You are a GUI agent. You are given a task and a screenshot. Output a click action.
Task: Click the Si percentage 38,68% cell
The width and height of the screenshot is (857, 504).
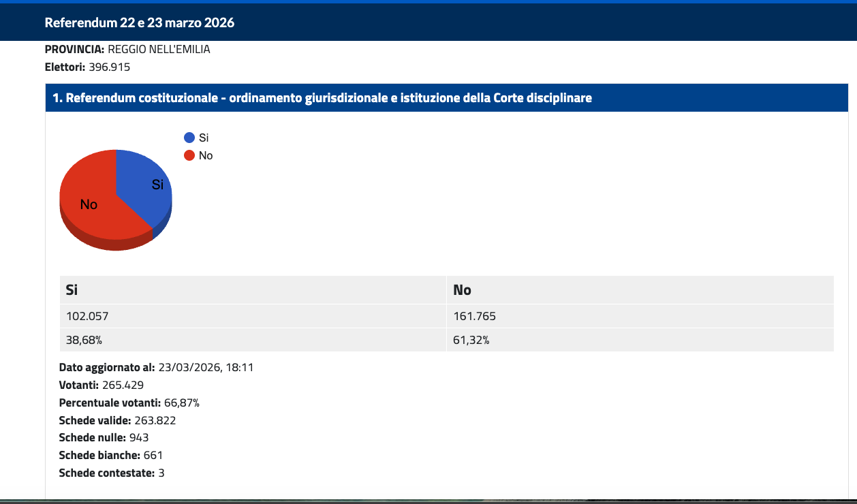click(84, 341)
